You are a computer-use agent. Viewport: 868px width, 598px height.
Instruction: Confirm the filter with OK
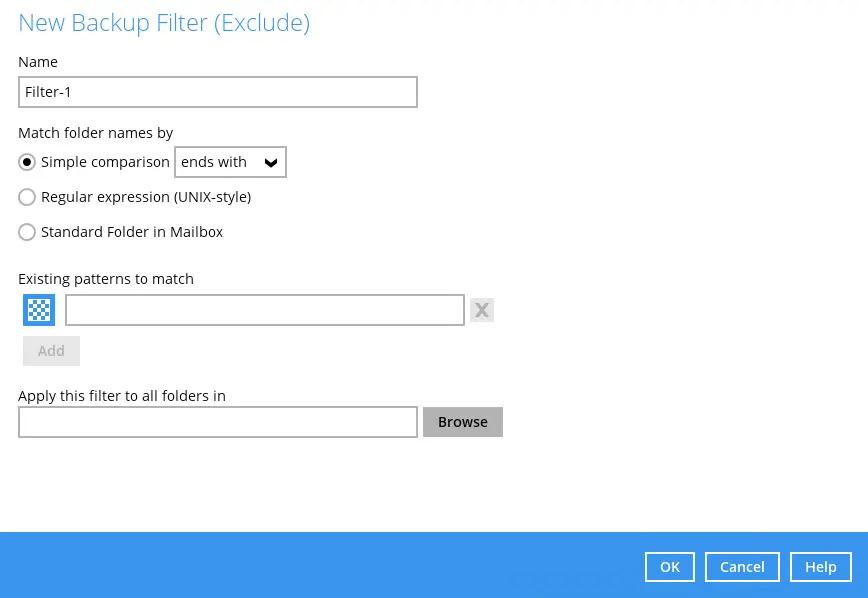click(670, 567)
